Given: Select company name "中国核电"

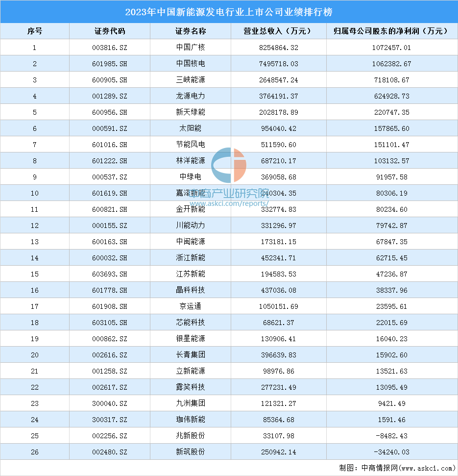Looking at the screenshot, I should pyautogui.click(x=191, y=63).
